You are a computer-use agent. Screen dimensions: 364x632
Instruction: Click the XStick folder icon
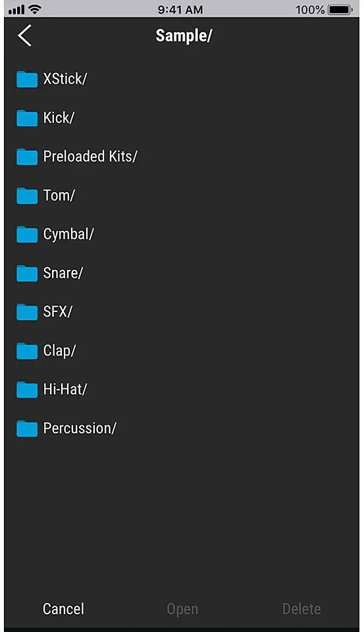click(27, 79)
